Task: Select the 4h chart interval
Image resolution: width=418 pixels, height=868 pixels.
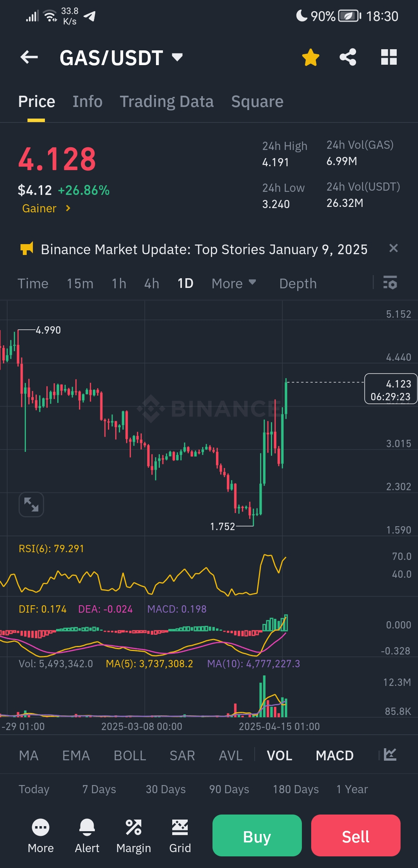Action: [151, 284]
